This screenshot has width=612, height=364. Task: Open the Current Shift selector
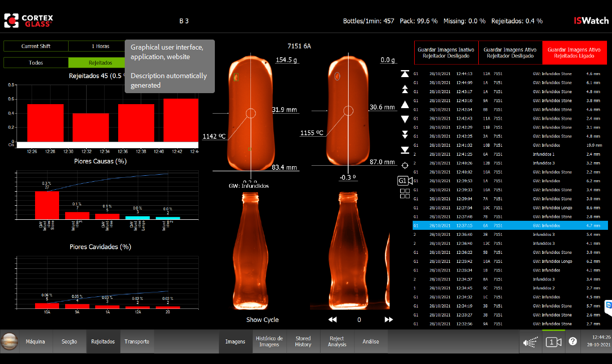point(36,46)
